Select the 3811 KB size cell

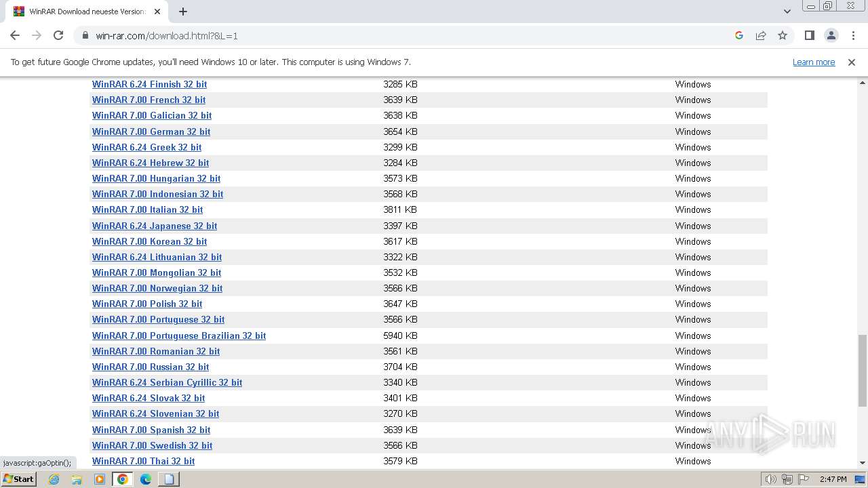pos(400,209)
